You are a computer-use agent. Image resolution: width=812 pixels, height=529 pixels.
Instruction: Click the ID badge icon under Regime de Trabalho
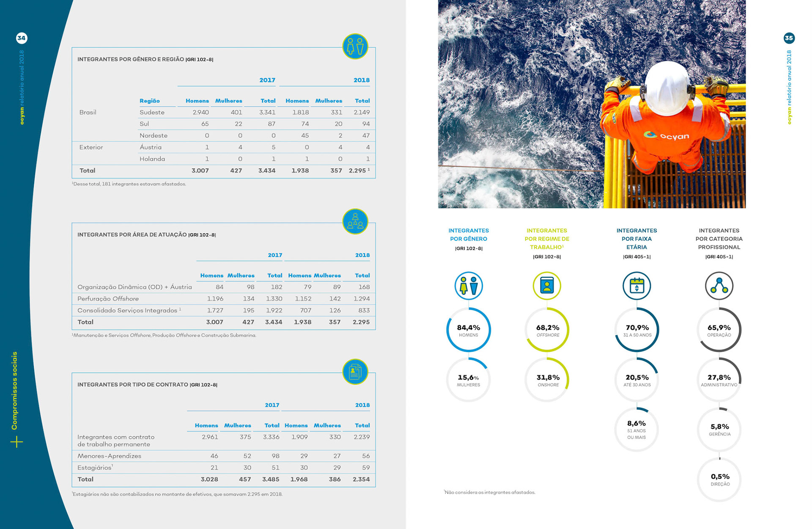(x=546, y=286)
